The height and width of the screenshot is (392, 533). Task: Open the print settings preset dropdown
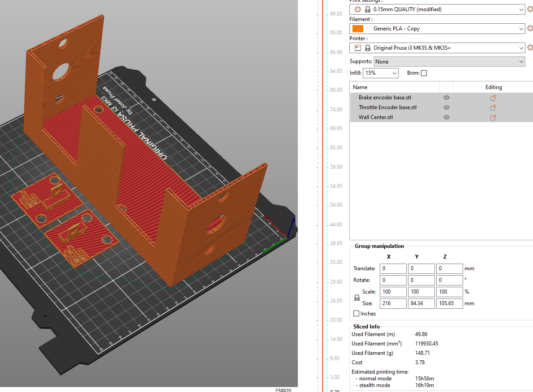521,9
